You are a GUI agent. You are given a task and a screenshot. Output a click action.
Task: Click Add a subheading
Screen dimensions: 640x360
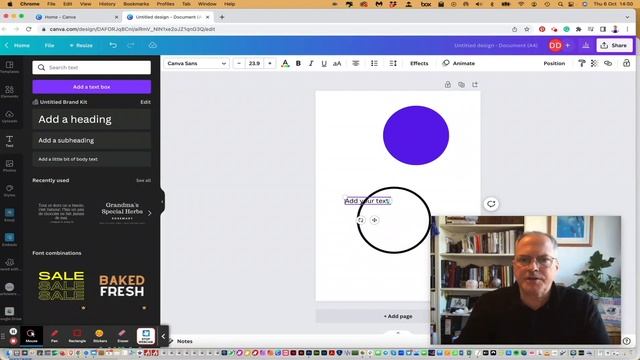pos(91,140)
